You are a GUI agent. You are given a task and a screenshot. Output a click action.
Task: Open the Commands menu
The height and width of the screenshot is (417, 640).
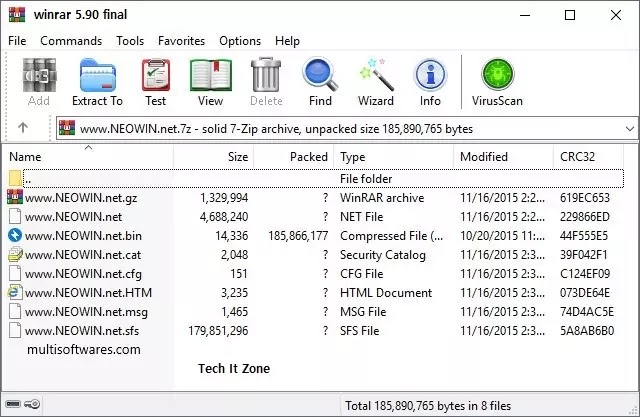coord(71,41)
